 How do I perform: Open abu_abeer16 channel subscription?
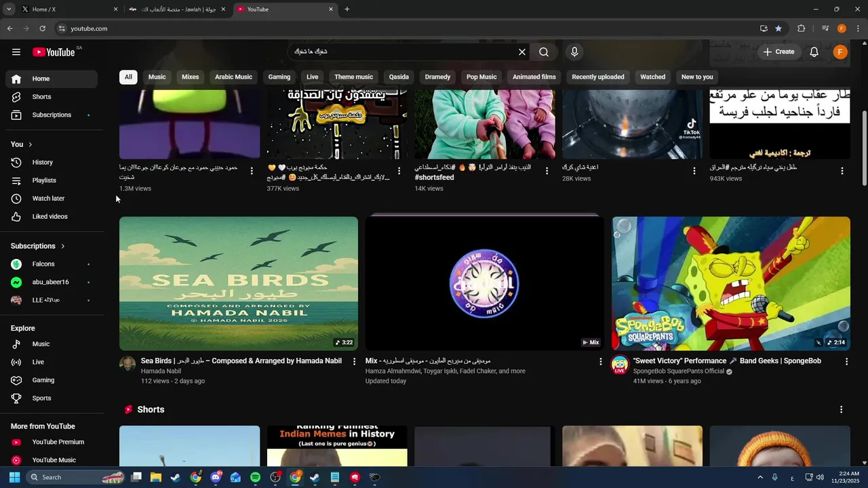52,282
